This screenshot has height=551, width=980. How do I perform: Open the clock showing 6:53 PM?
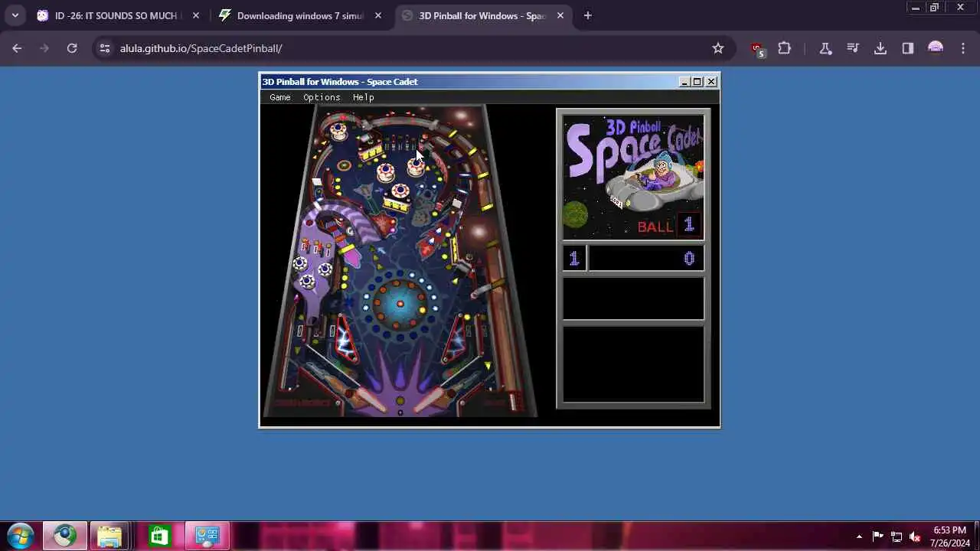(949, 536)
